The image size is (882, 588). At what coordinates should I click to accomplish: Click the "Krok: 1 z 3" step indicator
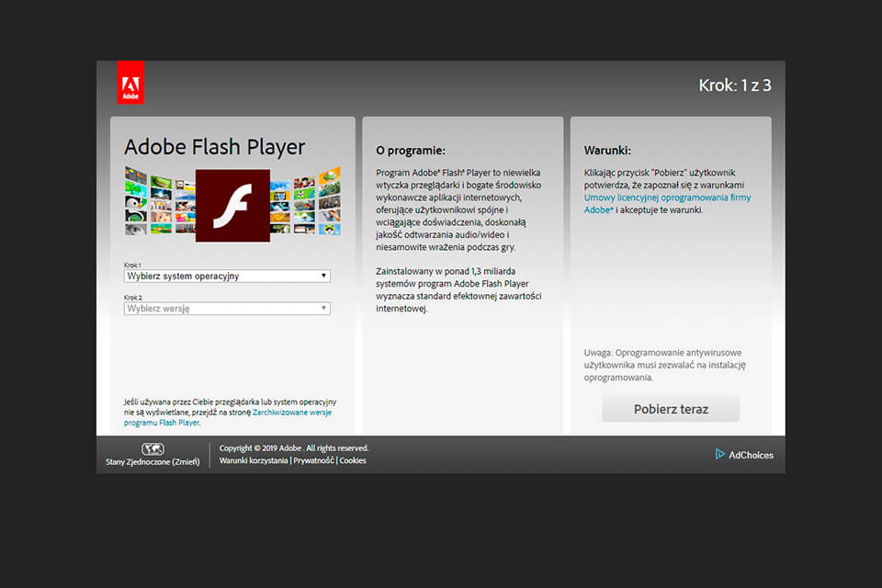[x=734, y=85]
